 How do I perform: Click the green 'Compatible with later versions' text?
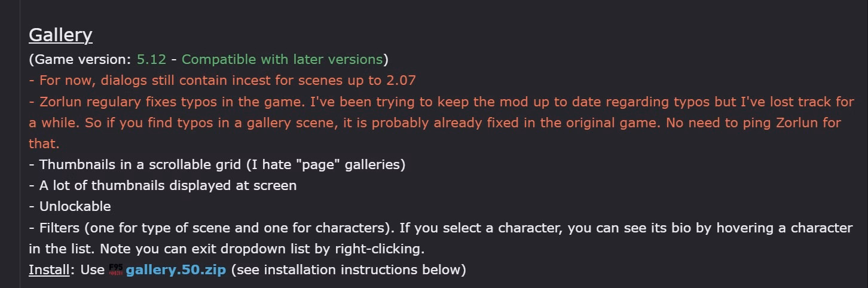click(282, 59)
